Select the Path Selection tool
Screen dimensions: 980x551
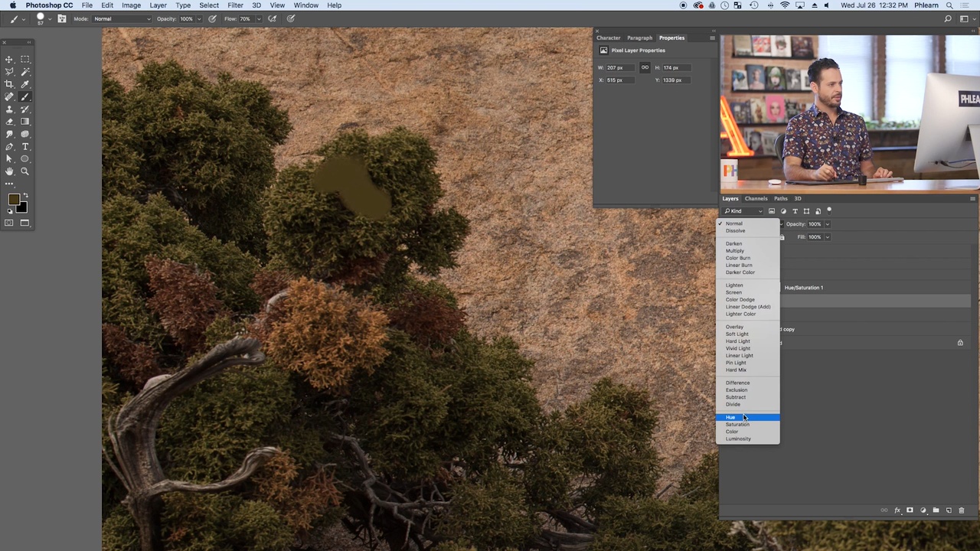(9, 159)
